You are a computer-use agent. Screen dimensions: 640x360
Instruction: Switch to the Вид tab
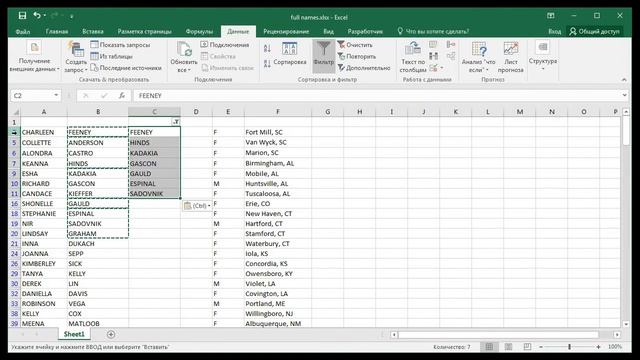pyautogui.click(x=329, y=31)
